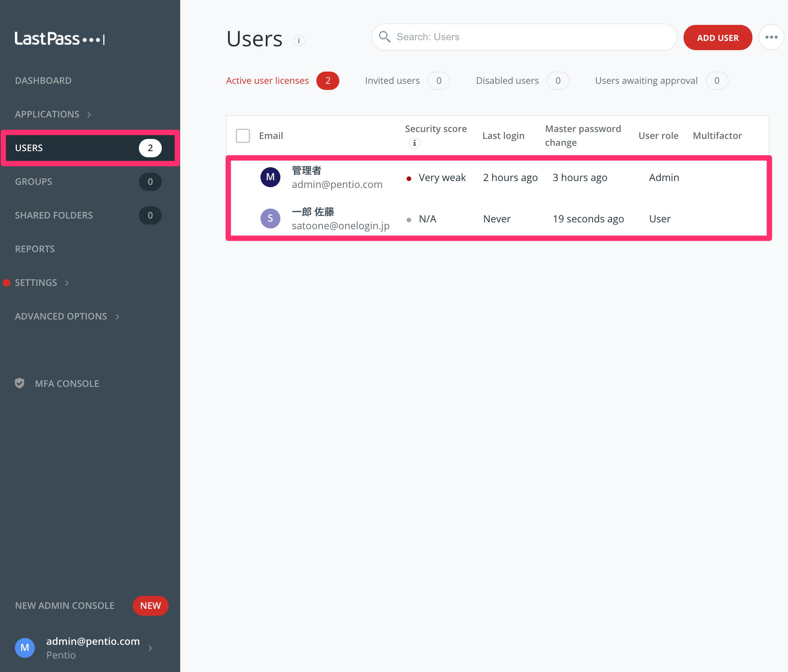Click the N/A security score
This screenshot has width=788, height=672.
427,219
